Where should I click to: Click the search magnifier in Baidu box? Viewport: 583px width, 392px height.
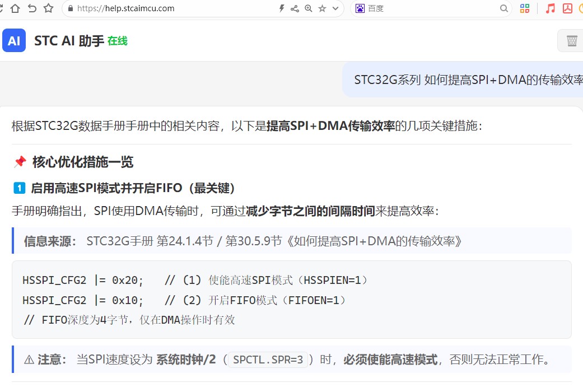(503, 8)
